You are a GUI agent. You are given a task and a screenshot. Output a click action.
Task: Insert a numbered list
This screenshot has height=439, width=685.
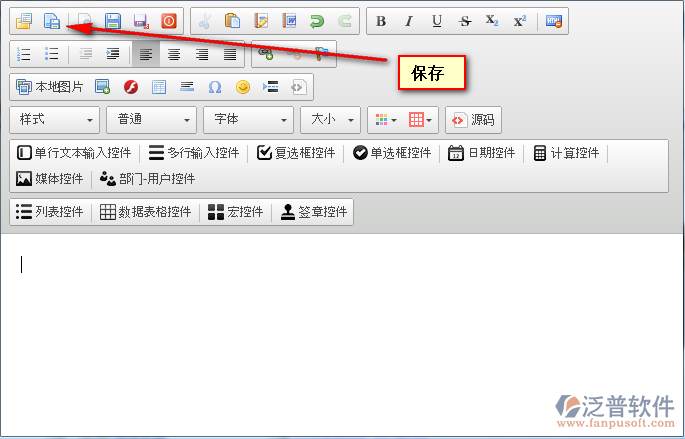coord(24,54)
